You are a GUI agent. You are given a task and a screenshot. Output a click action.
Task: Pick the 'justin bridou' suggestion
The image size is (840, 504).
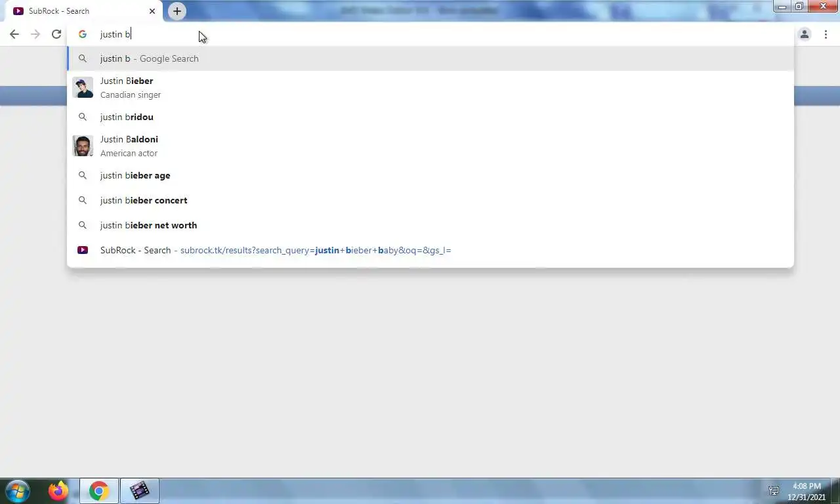coord(430,117)
